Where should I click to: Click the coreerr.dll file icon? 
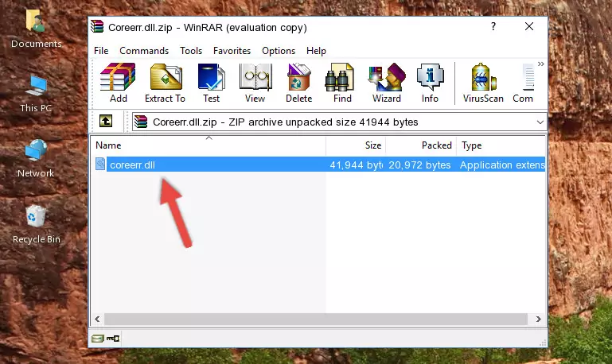[x=100, y=164]
